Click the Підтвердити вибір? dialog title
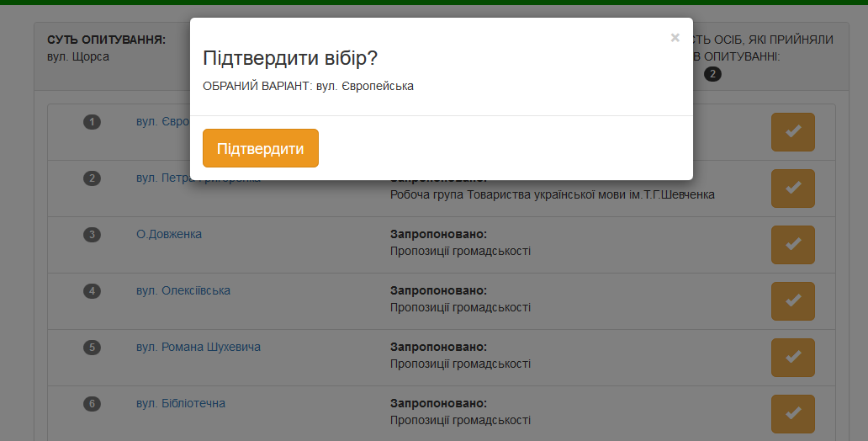Viewport: 868px width, 441px height. pyautogui.click(x=290, y=59)
